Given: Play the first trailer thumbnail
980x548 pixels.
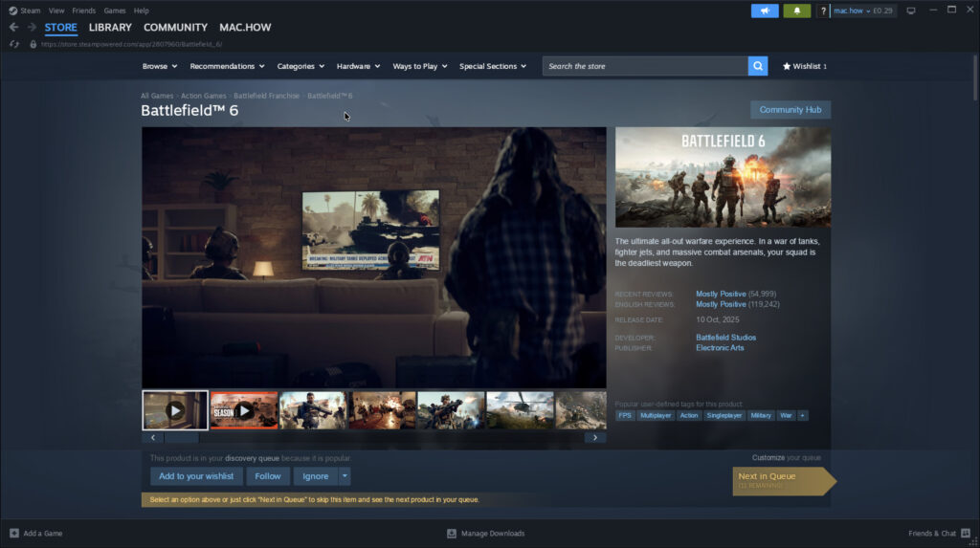Looking at the screenshot, I should pyautogui.click(x=175, y=410).
